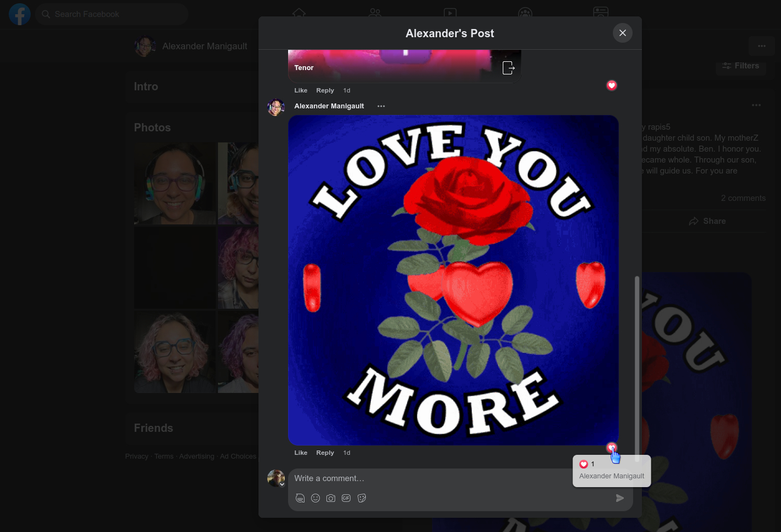Click the Facebook logo
This screenshot has width=781, height=532.
tap(20, 14)
